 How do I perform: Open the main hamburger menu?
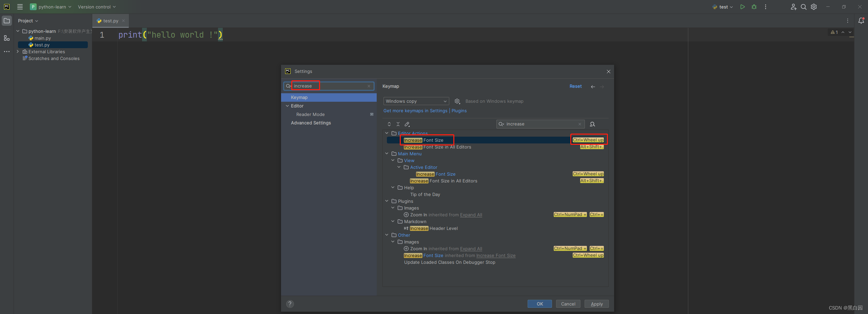pos(20,7)
